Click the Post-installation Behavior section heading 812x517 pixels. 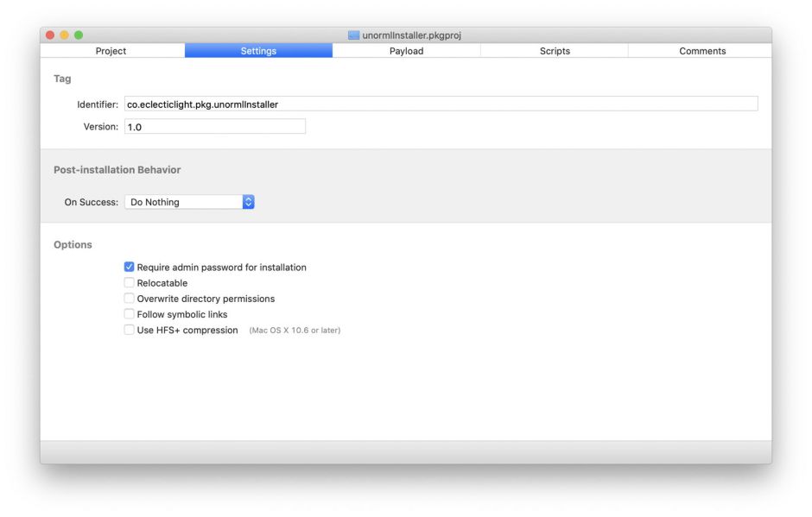[117, 170]
